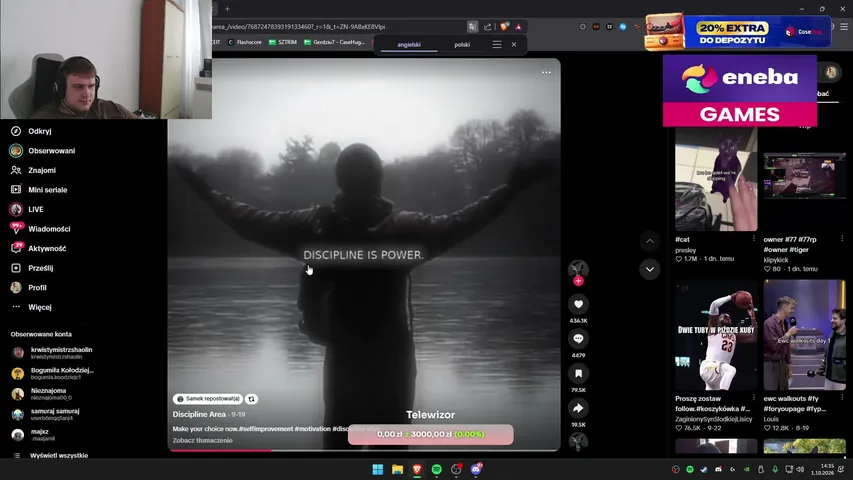Open krwistymistrzshaolin followed account
This screenshot has width=853, height=480.
coord(52,353)
